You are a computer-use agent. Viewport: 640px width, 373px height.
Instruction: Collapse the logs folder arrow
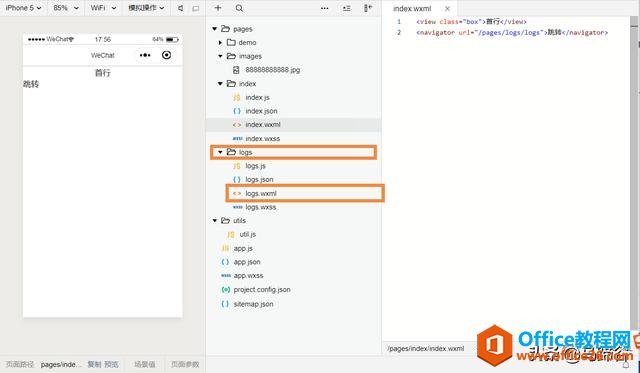pyautogui.click(x=220, y=152)
